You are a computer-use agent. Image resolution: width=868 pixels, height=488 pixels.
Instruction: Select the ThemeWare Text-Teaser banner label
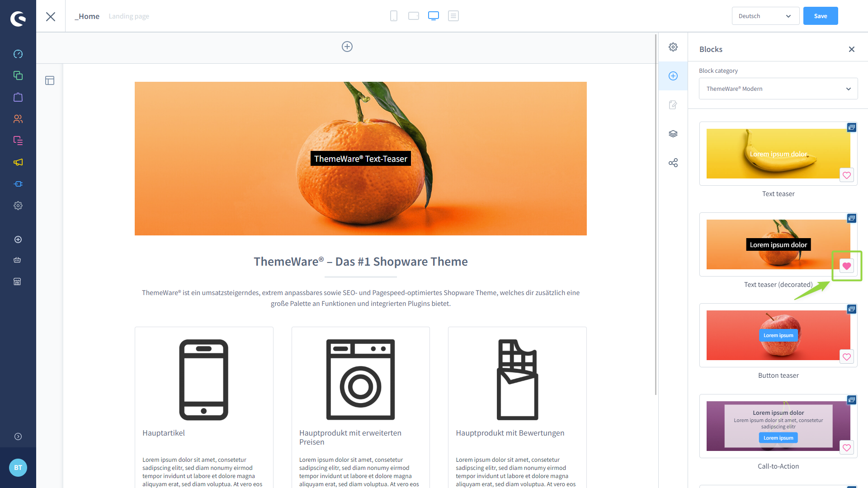tap(361, 159)
